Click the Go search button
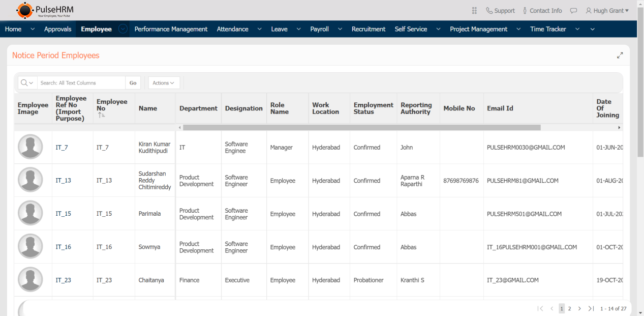The image size is (644, 316). tap(133, 83)
